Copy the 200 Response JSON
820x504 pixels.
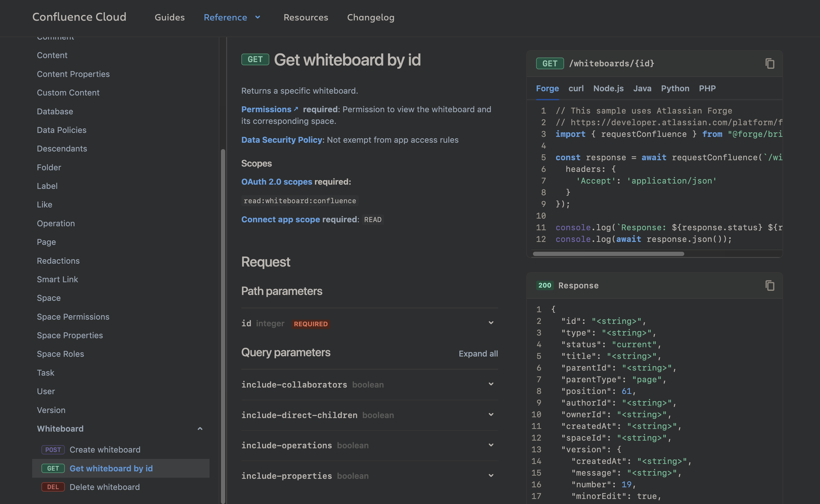point(769,285)
